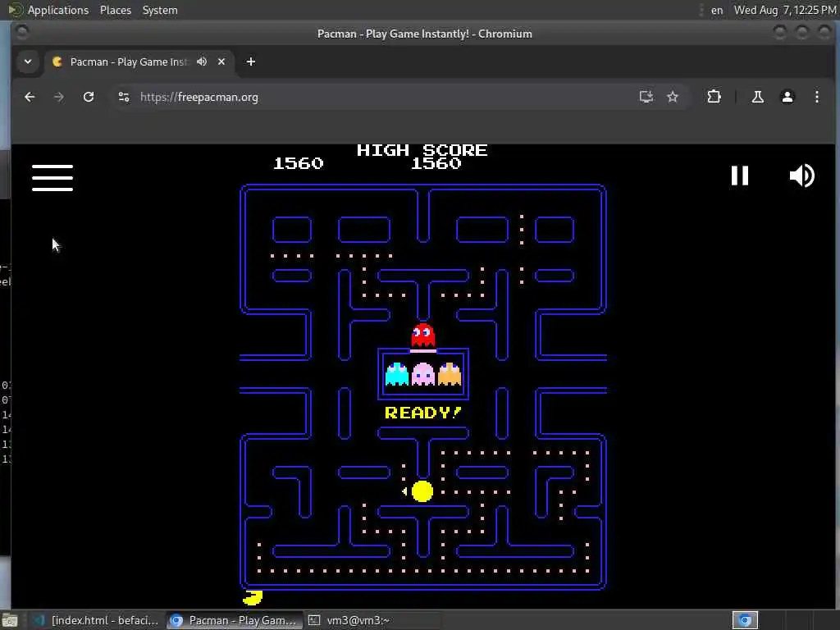
Task: Click the yellow Pacman character
Action: pyautogui.click(x=422, y=491)
